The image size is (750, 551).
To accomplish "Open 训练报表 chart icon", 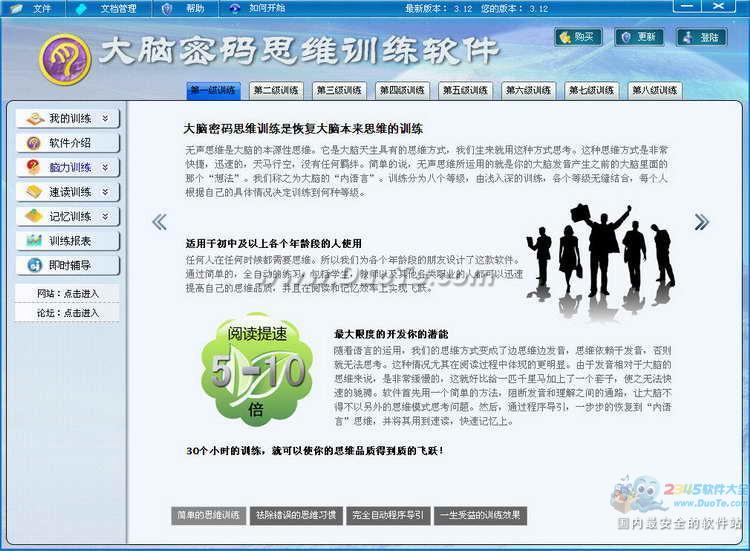I will pyautogui.click(x=34, y=241).
